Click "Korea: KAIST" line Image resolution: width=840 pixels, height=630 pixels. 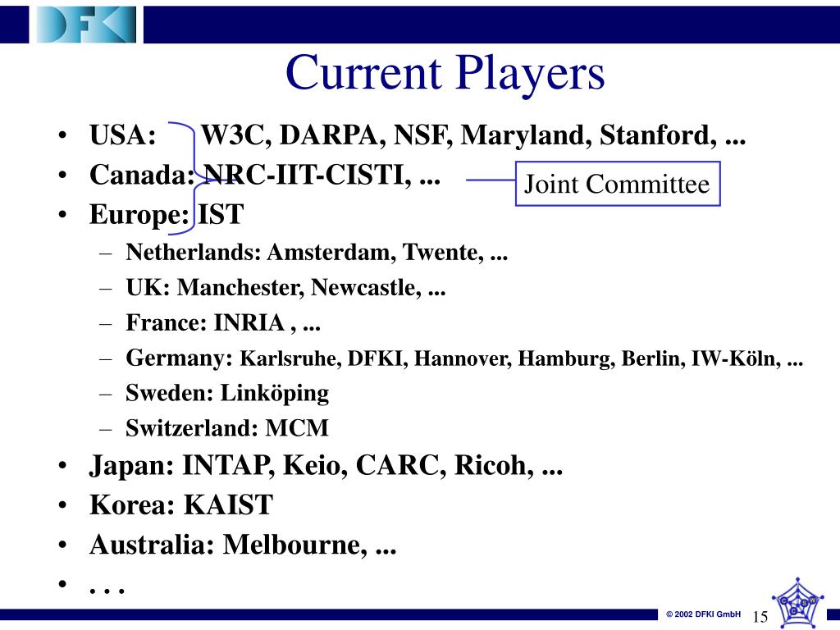click(181, 504)
